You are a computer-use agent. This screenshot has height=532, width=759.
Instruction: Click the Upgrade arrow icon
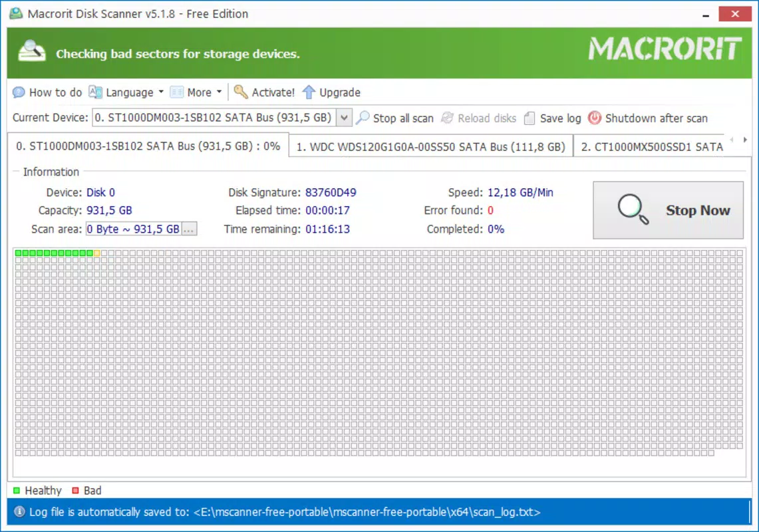pos(309,92)
